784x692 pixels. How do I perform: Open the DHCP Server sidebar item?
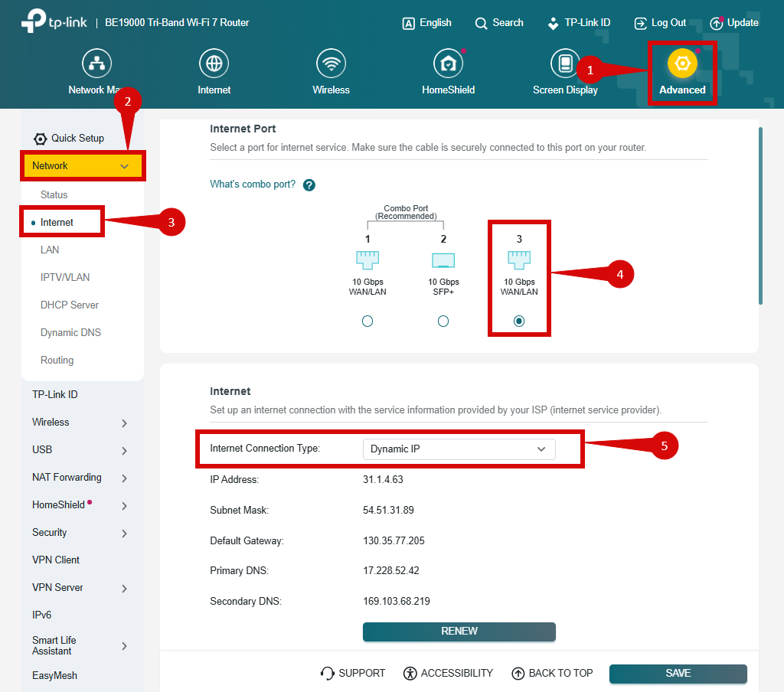coord(70,305)
